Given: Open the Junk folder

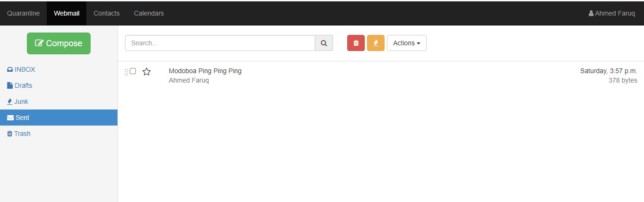Looking at the screenshot, I should (x=21, y=101).
